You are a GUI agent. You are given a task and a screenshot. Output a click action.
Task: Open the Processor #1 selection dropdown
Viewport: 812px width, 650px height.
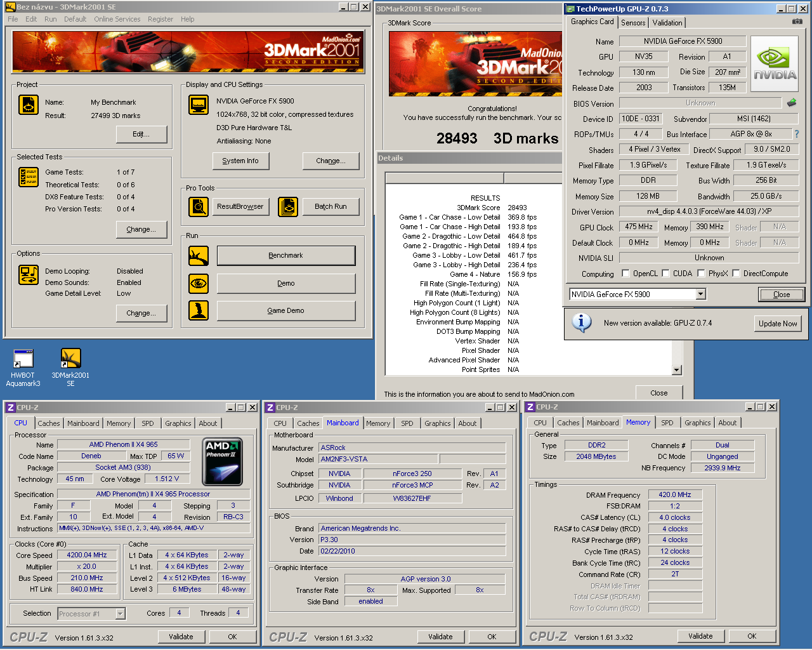tap(120, 614)
